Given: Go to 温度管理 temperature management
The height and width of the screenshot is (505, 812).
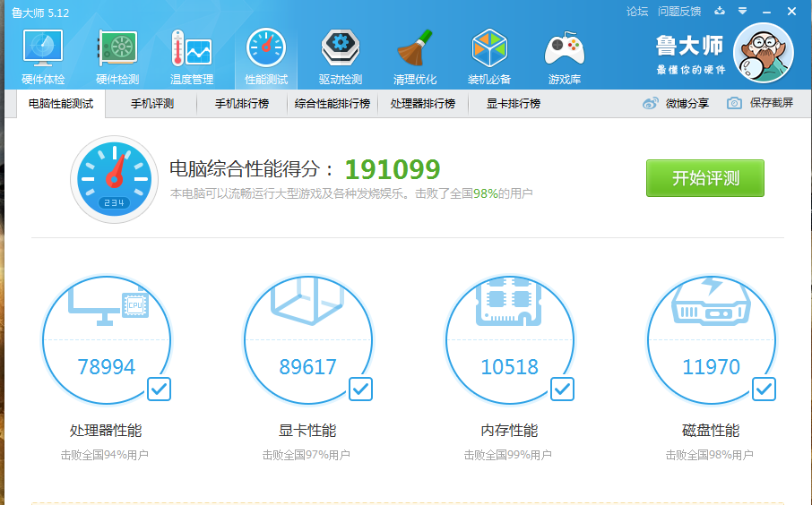Looking at the screenshot, I should tap(191, 56).
